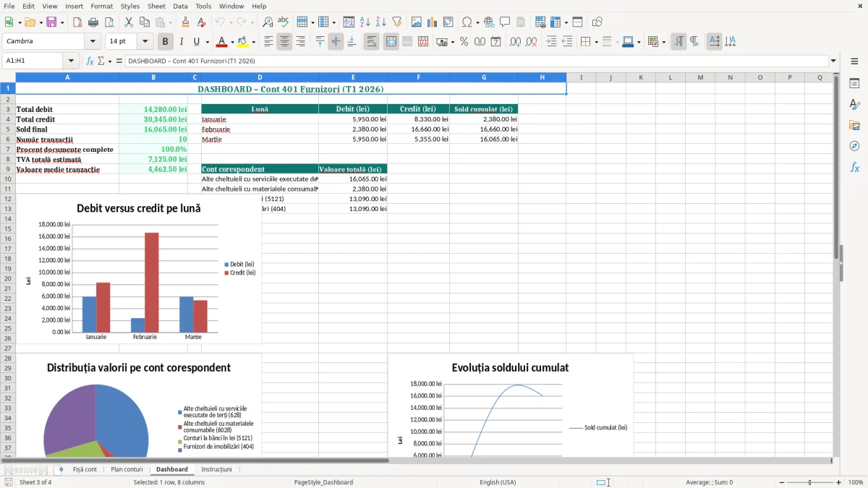Screen dimensions: 868x488
Task: Apply the yellow Background Color
Action: [243, 42]
